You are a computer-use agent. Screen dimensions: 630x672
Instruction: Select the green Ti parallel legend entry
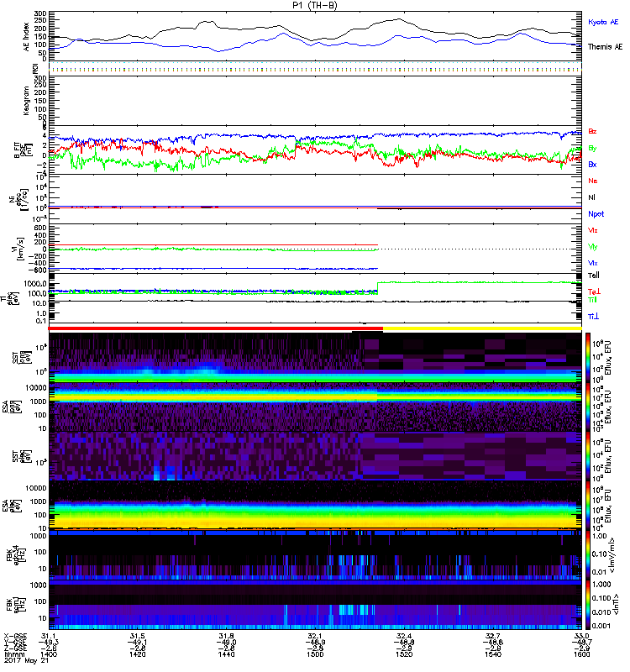(x=592, y=300)
